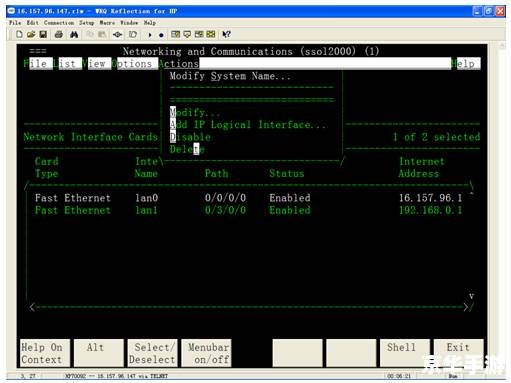Choose Disable in Actions dropdown
The width and height of the screenshot is (511, 383).
click(x=190, y=137)
